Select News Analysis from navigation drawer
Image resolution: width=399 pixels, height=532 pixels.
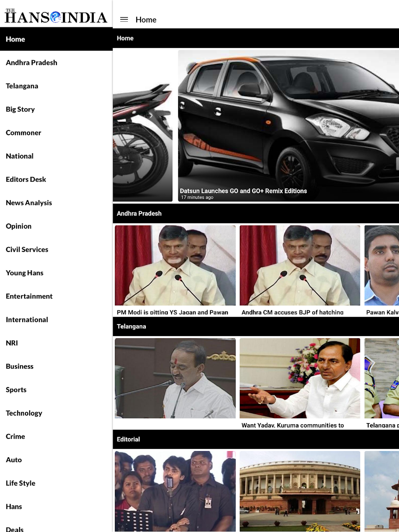(29, 203)
